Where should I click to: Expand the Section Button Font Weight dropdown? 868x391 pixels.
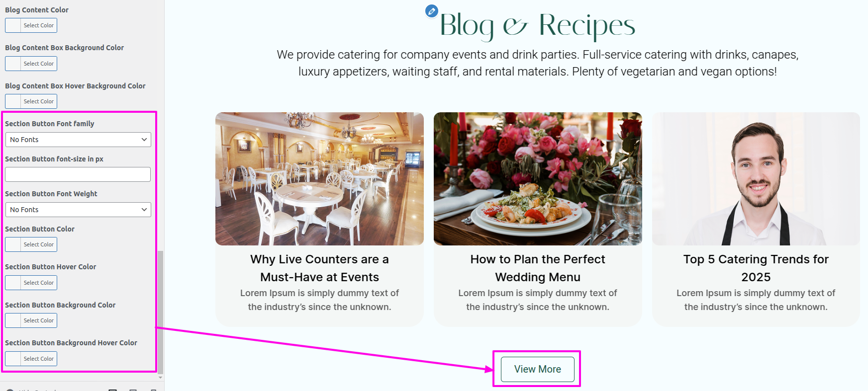tap(78, 210)
